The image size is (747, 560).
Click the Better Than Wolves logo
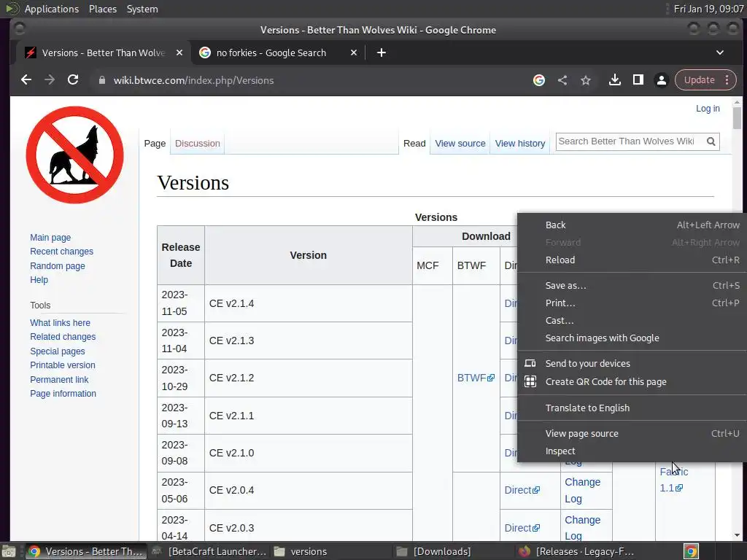[75, 155]
